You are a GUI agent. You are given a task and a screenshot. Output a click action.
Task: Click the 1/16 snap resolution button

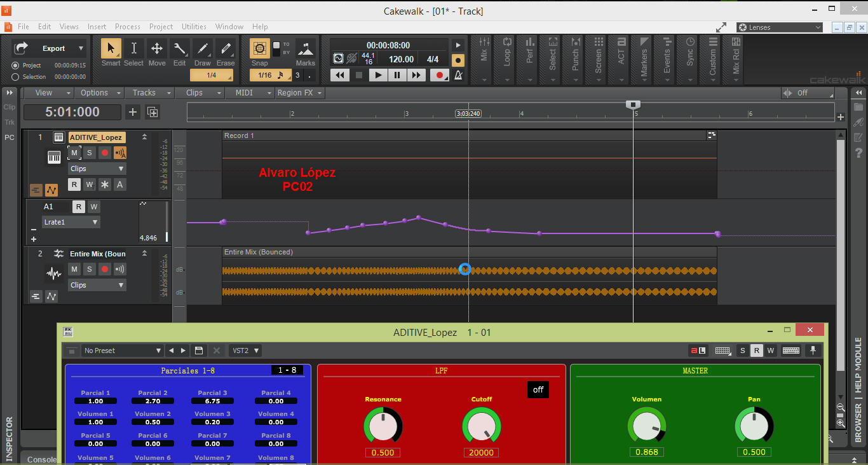point(271,75)
